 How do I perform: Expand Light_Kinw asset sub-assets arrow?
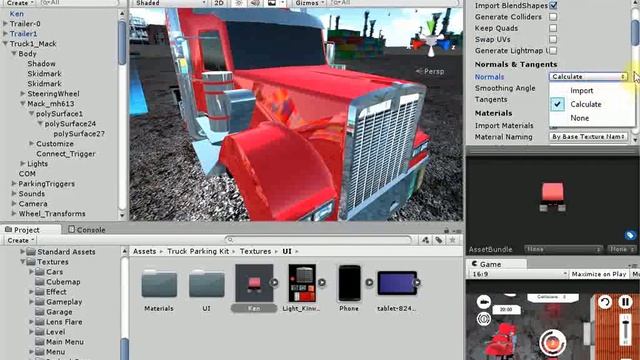click(322, 282)
